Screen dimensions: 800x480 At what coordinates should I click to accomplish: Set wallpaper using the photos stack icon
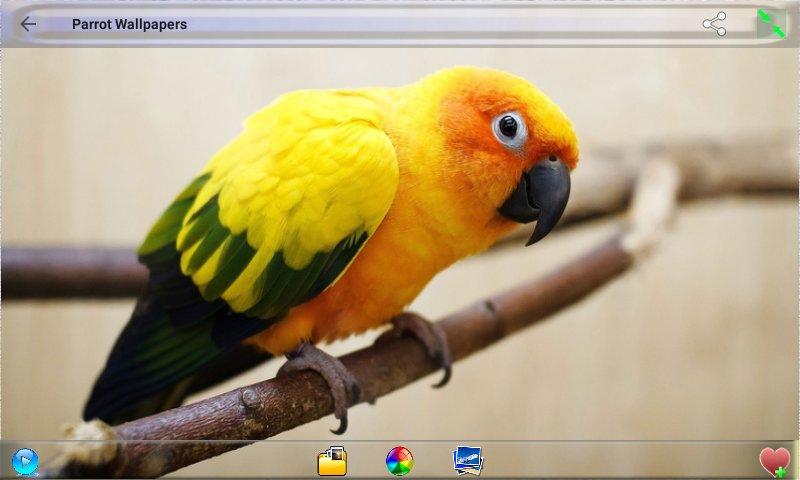[467, 461]
